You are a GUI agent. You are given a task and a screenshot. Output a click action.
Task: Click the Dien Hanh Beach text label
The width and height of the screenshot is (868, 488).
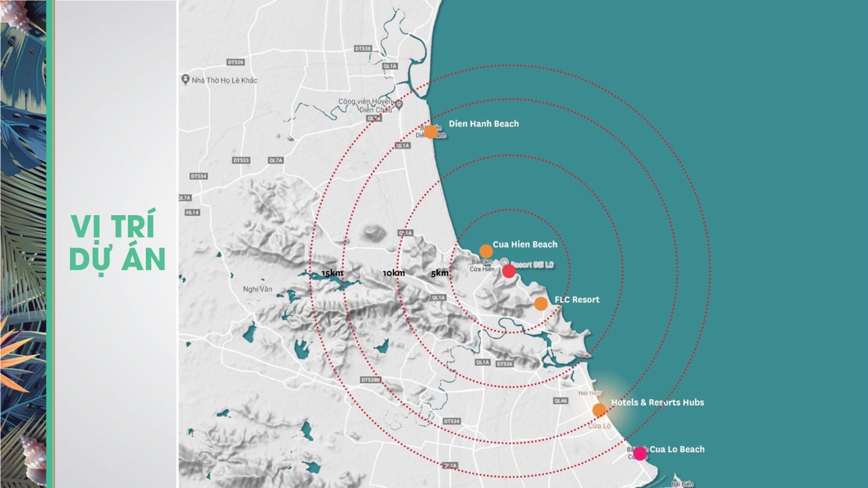[484, 123]
